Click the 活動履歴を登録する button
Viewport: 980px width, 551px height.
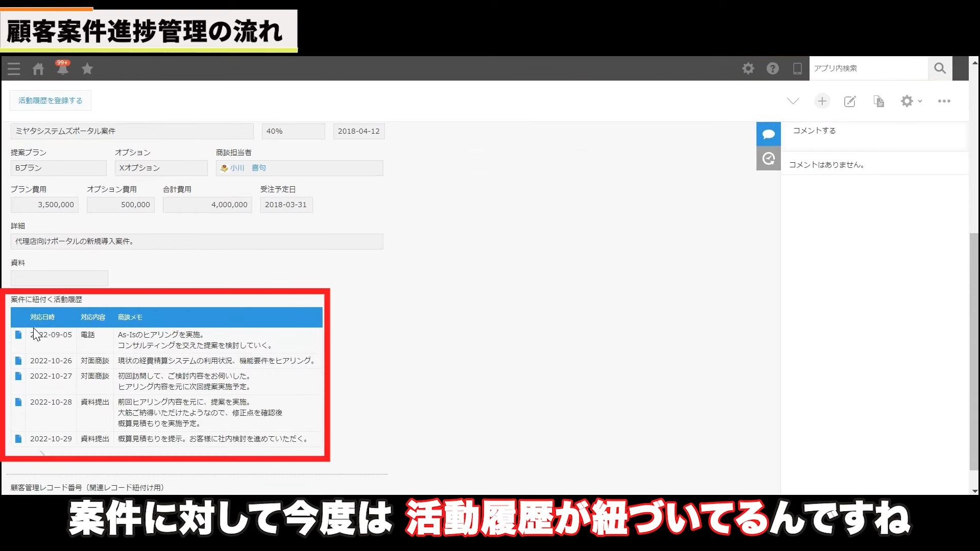(x=51, y=101)
